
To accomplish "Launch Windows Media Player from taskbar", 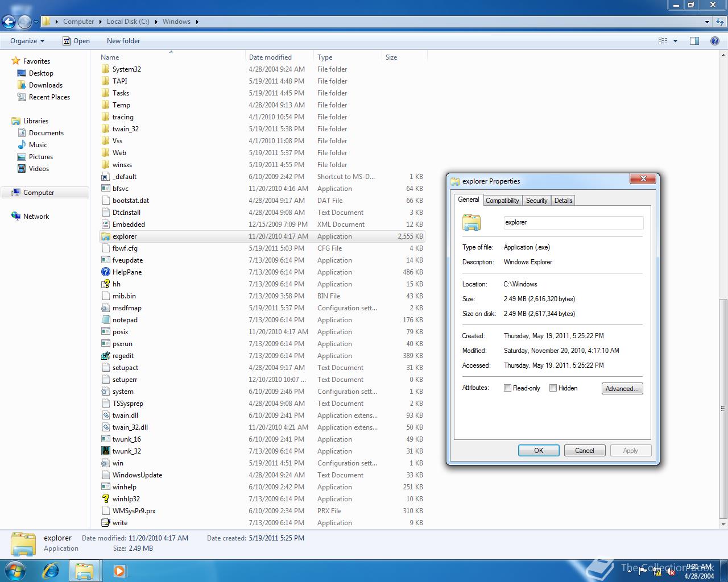I will 119,570.
